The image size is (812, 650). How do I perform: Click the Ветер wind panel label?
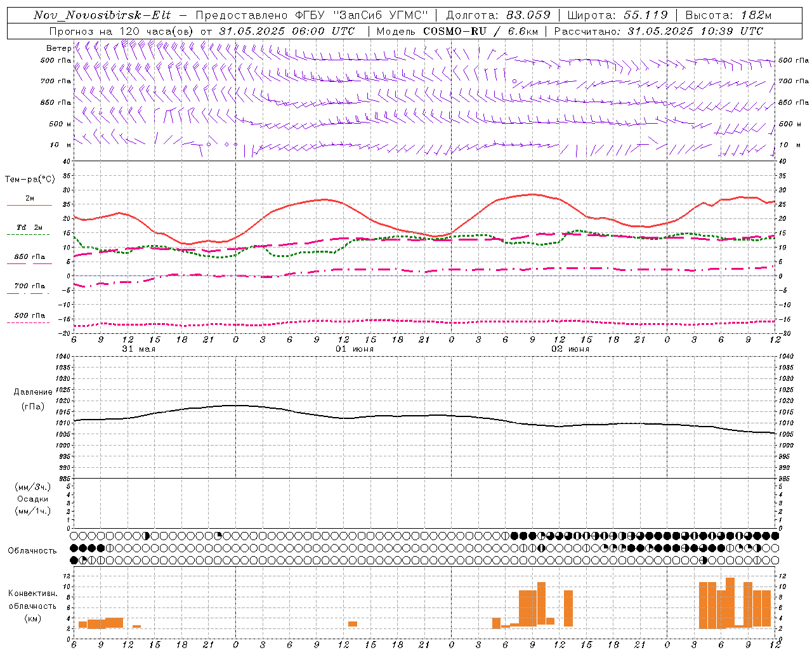pos(58,48)
